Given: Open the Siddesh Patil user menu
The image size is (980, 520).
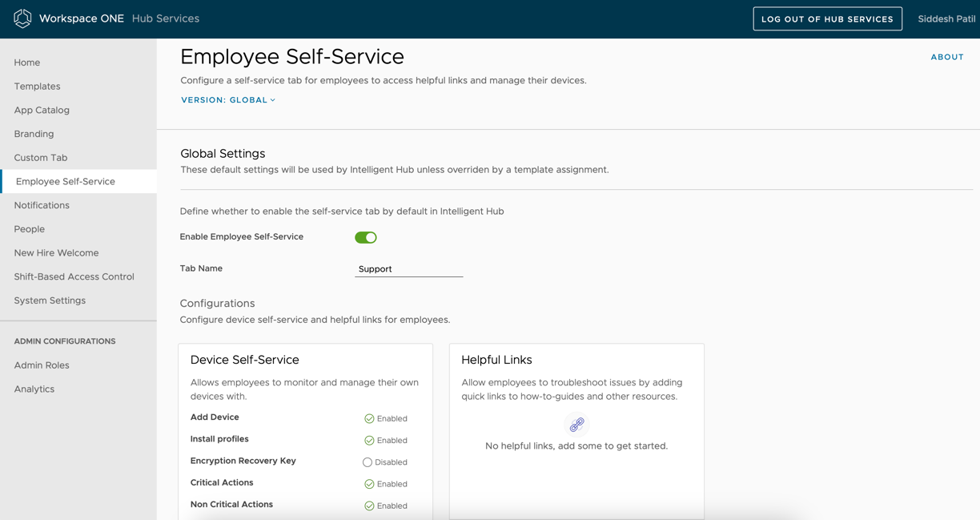Looking at the screenshot, I should (x=946, y=18).
